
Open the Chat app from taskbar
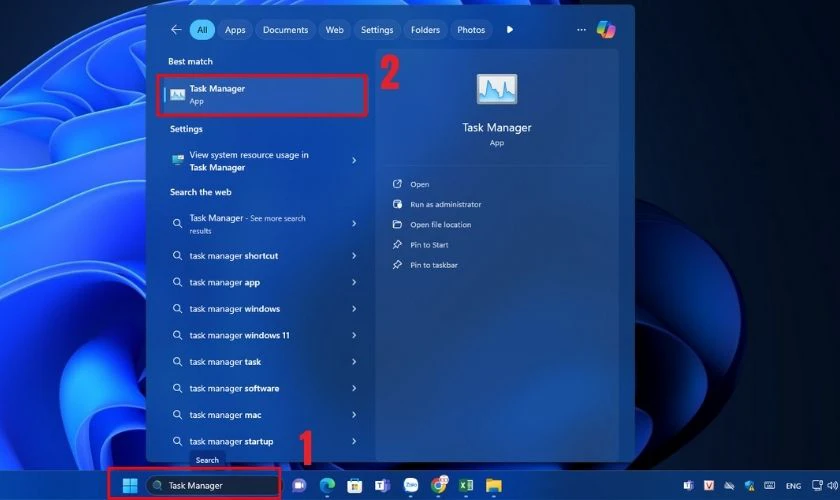coord(299,486)
